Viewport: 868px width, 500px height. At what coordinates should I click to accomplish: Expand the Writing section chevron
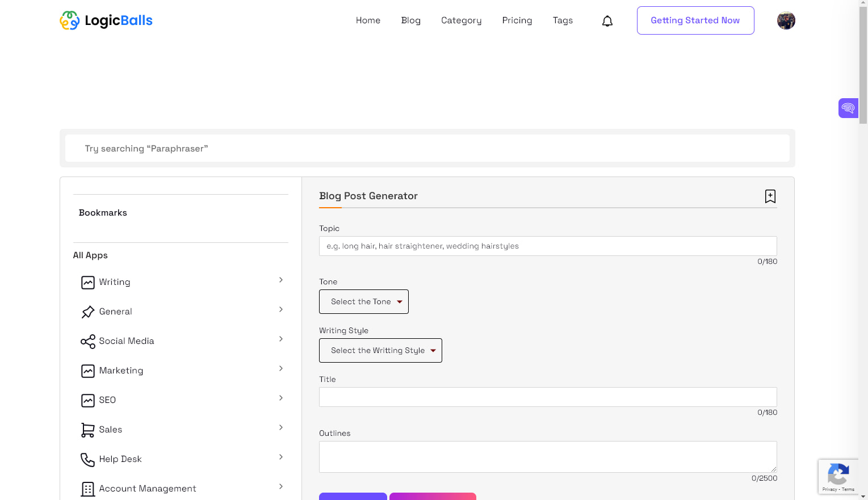280,280
